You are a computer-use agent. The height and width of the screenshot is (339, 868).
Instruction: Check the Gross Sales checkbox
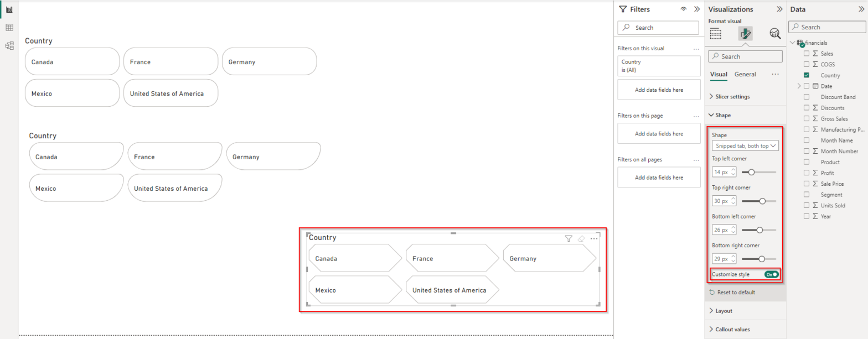pyautogui.click(x=807, y=118)
